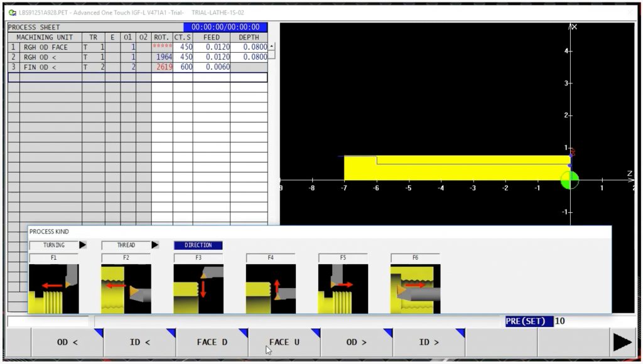Select the RGH OD FACE row
643x364 pixels.
(44, 47)
